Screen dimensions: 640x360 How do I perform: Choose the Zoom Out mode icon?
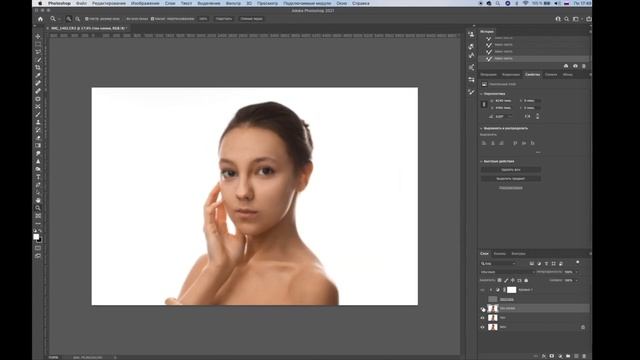pos(78,19)
